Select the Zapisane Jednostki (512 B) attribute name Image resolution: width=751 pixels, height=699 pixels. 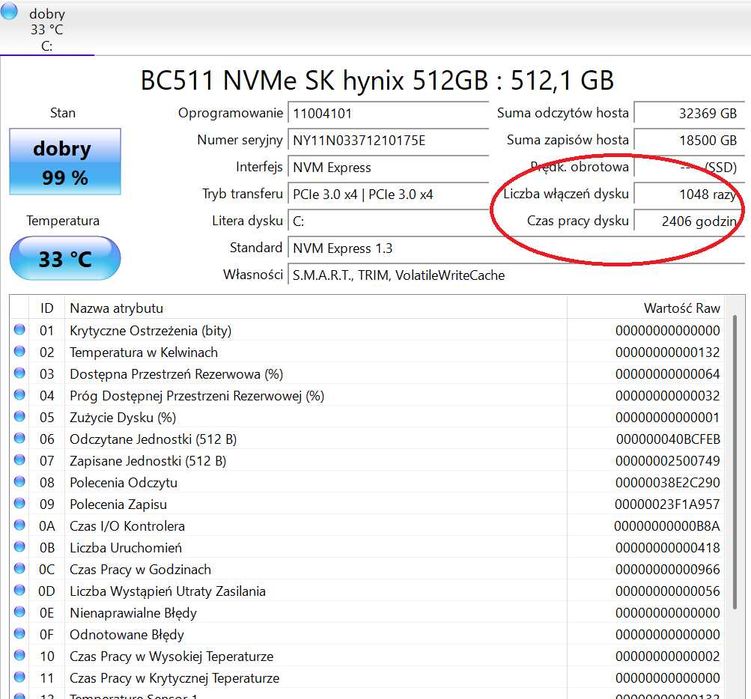[148, 461]
